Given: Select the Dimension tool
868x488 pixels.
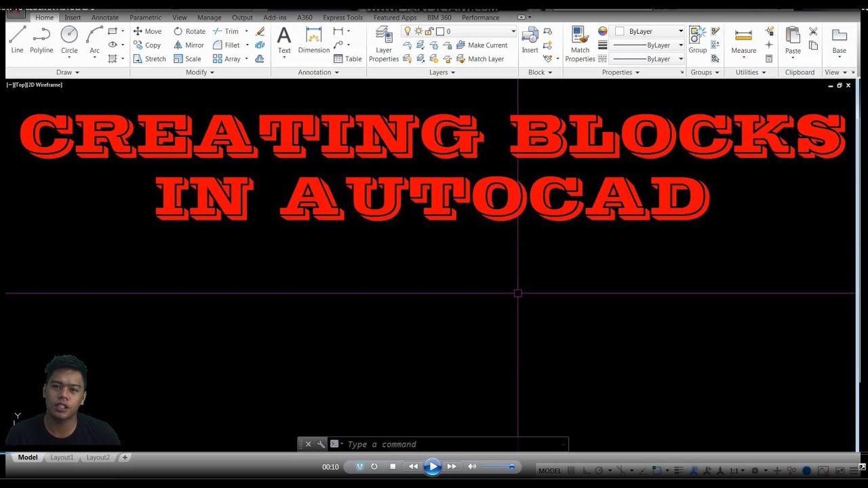Looking at the screenshot, I should [x=314, y=41].
